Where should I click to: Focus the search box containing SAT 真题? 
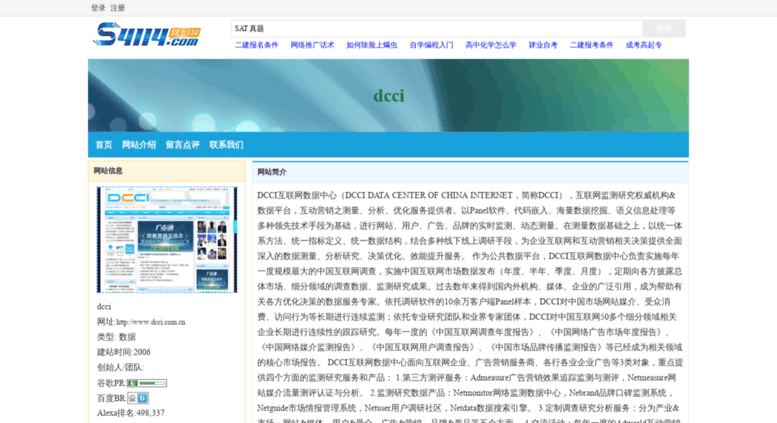coord(437,29)
